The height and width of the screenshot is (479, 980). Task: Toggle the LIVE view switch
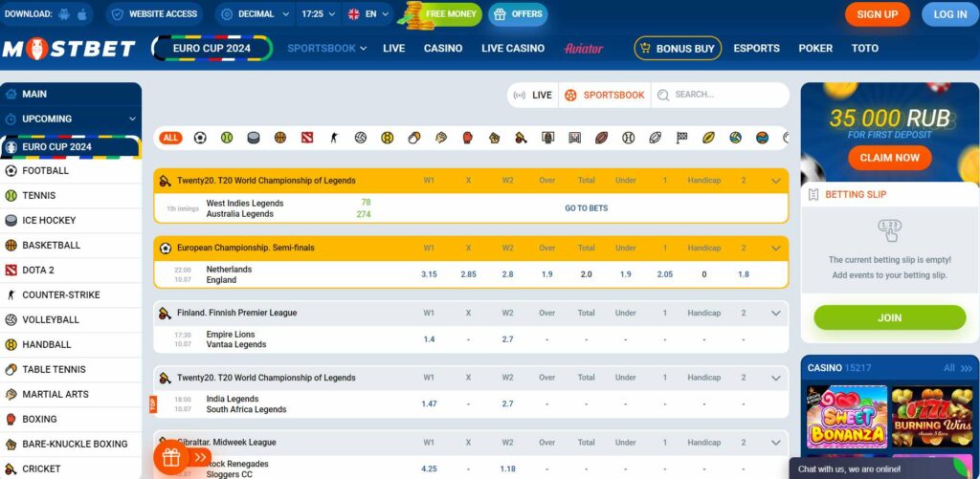[x=532, y=95]
